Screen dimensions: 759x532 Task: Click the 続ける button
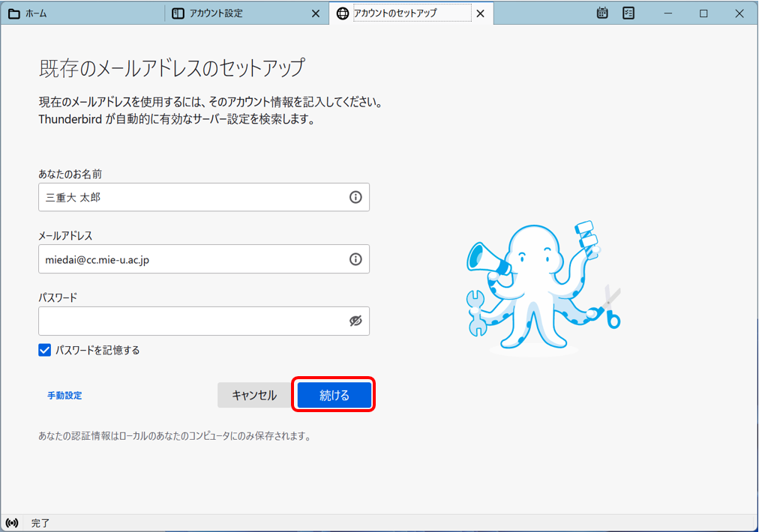tap(334, 395)
